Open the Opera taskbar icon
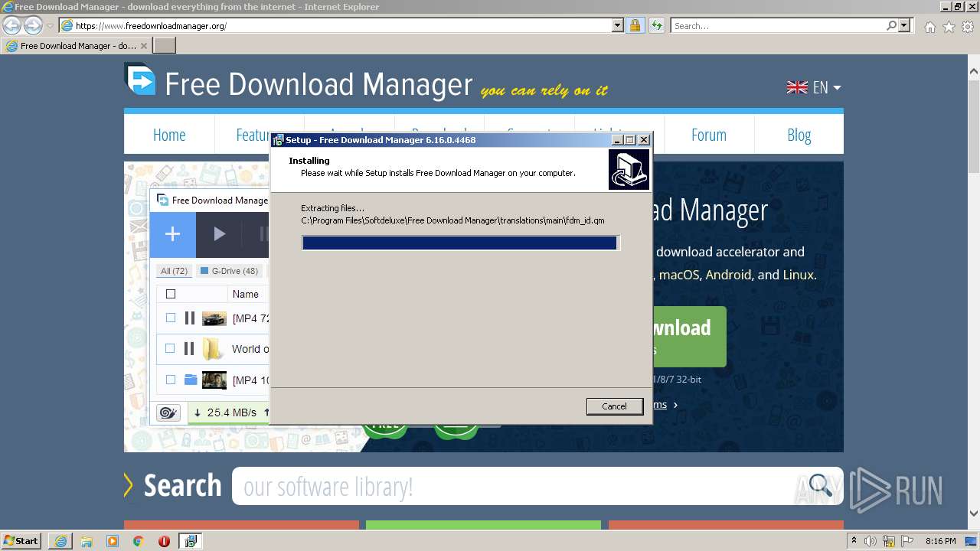 tap(164, 541)
